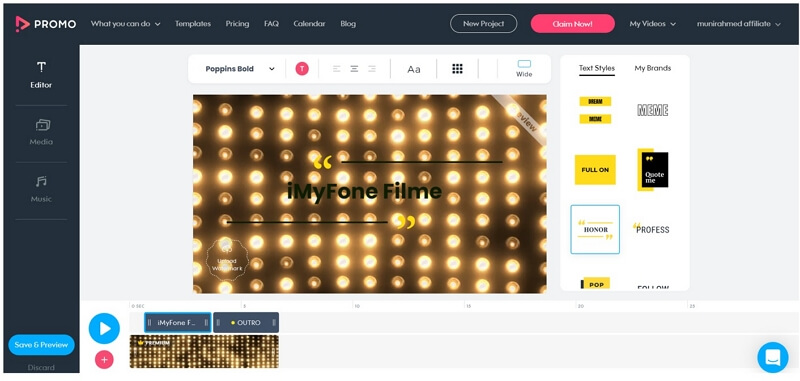800x381 pixels.
Task: Click Save & Preview
Action: tap(41, 345)
